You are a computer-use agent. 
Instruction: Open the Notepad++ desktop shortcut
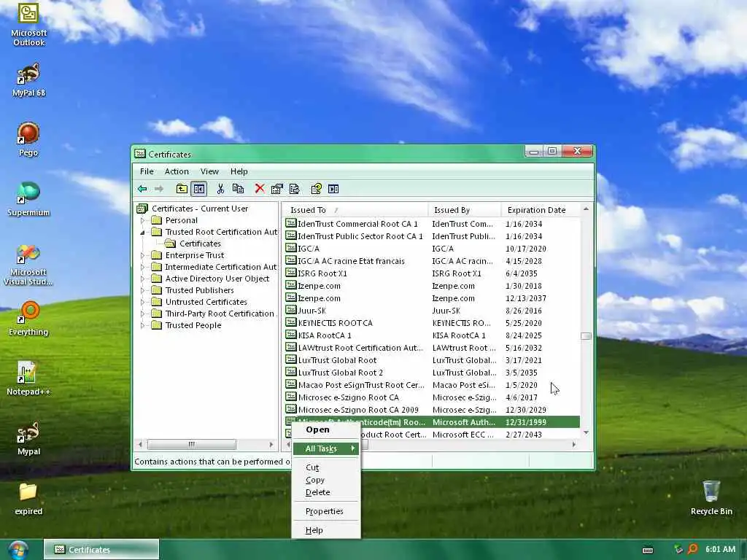[28, 378]
